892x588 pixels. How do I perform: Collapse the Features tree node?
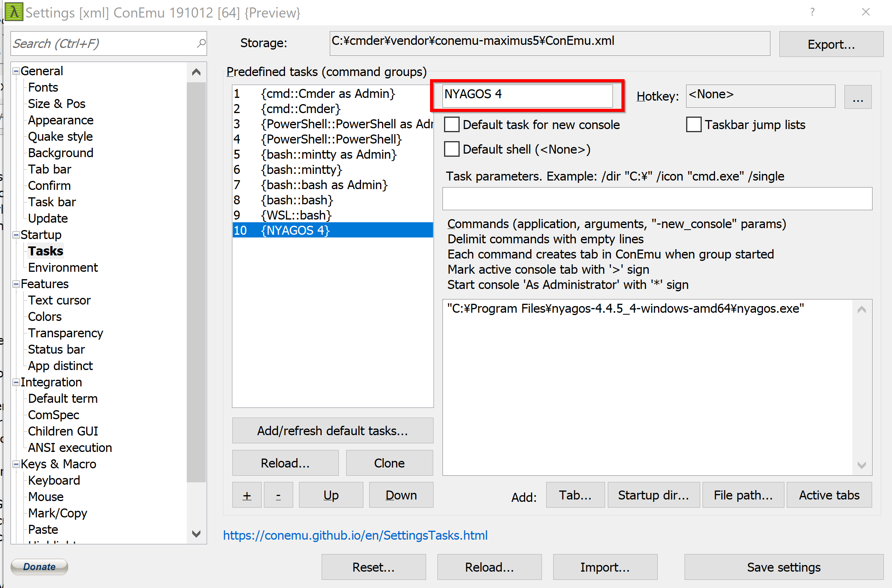(16, 284)
